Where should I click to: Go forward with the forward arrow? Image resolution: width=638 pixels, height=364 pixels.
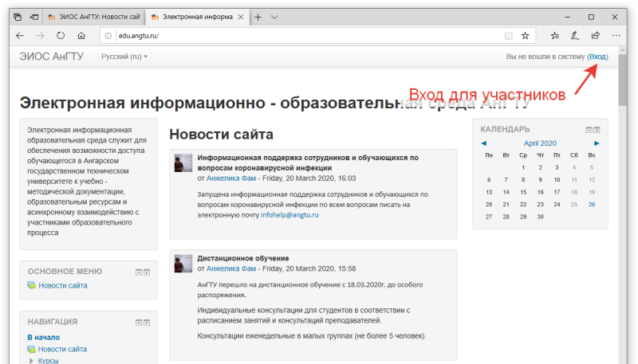[x=41, y=36]
